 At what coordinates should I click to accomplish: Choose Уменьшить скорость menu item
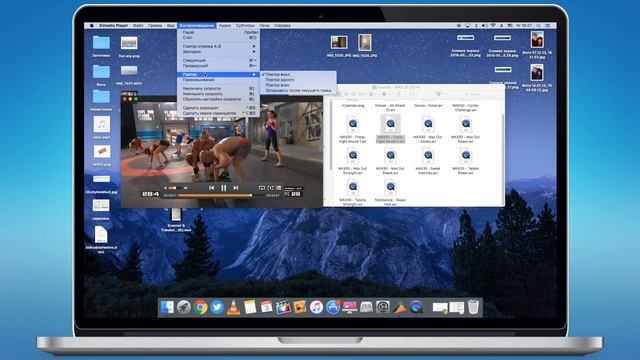pyautogui.click(x=218, y=93)
